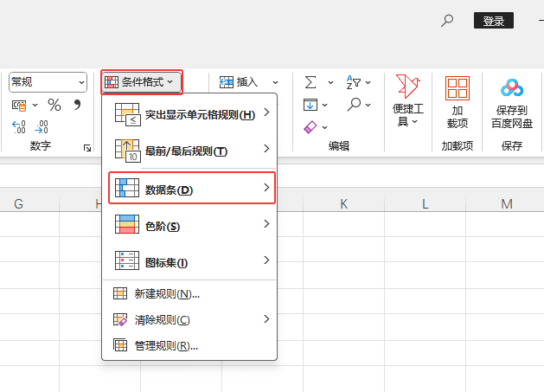
Task: Click the Clear eraser icon
Action: coord(311,126)
